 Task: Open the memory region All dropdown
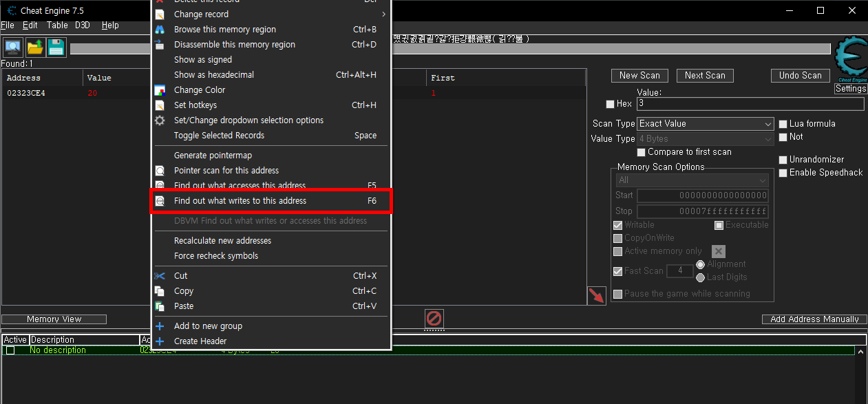692,180
